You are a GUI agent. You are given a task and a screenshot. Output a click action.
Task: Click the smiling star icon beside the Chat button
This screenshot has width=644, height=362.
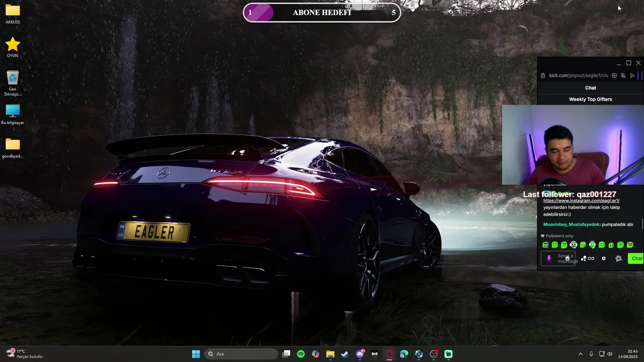point(619,258)
